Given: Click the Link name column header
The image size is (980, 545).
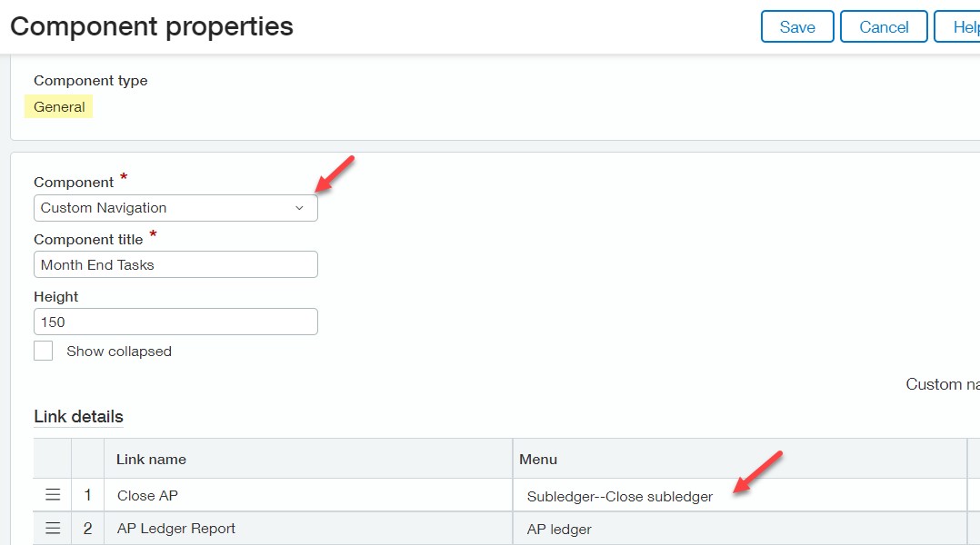Looking at the screenshot, I should coord(307,460).
